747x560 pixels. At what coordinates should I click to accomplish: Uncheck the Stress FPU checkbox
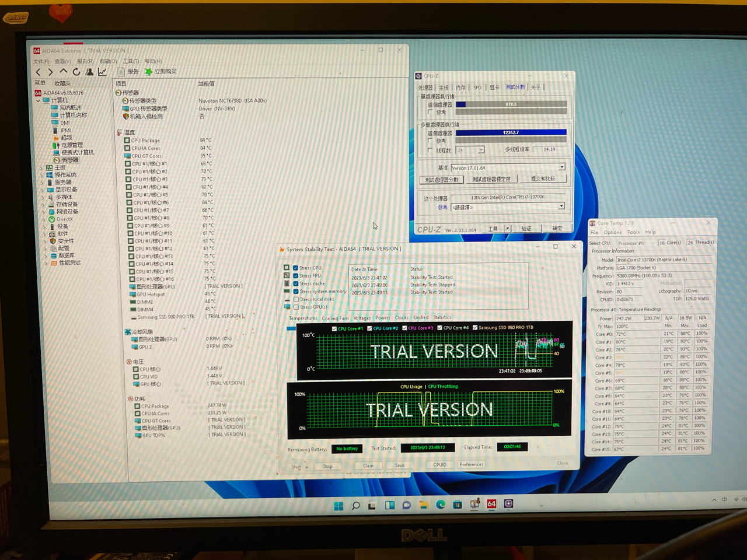coord(296,276)
